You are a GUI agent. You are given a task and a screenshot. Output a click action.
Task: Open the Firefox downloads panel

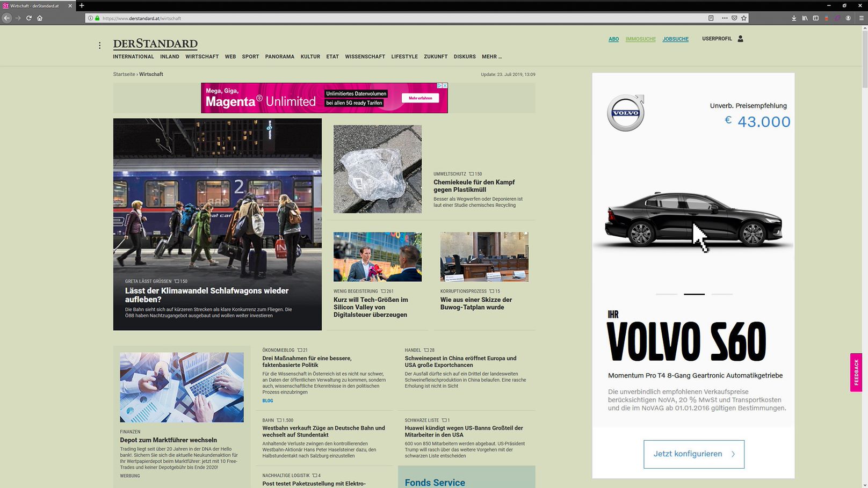(x=794, y=18)
